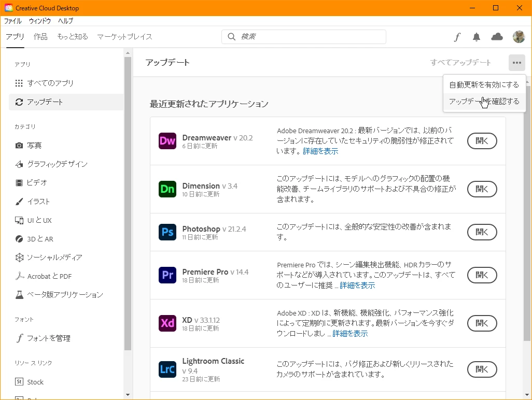The width and height of the screenshot is (532, 400).
Task: Switch to the 作品 tab
Action: (40, 37)
